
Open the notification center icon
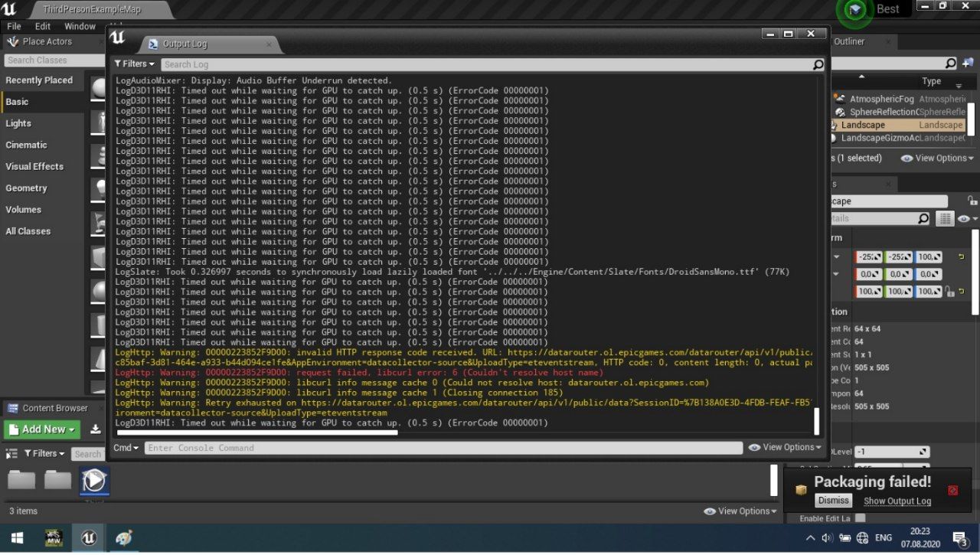960,538
